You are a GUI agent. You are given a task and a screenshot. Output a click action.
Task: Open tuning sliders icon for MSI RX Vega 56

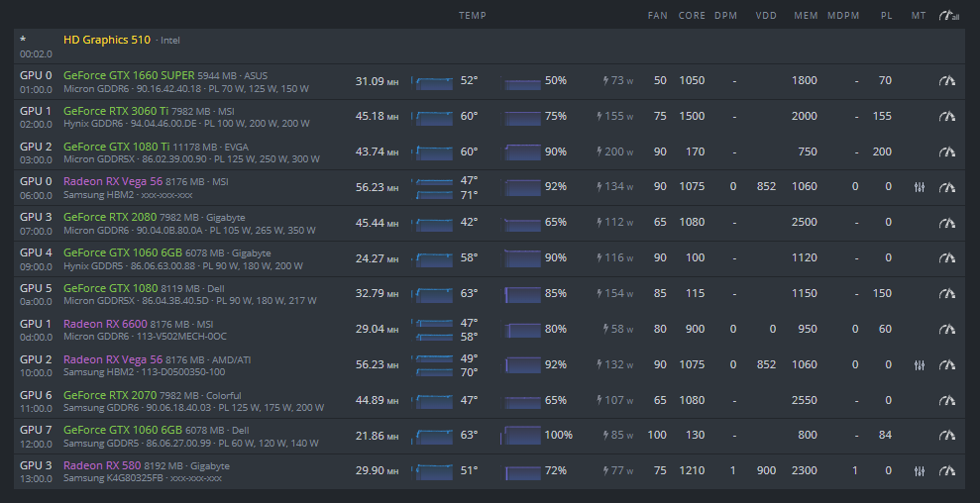(x=919, y=187)
